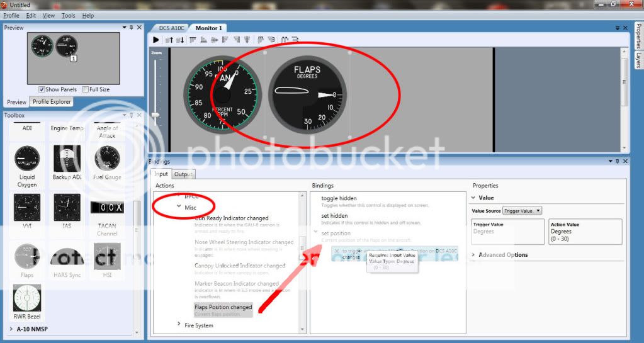Open the Properties side tab

click(x=639, y=36)
